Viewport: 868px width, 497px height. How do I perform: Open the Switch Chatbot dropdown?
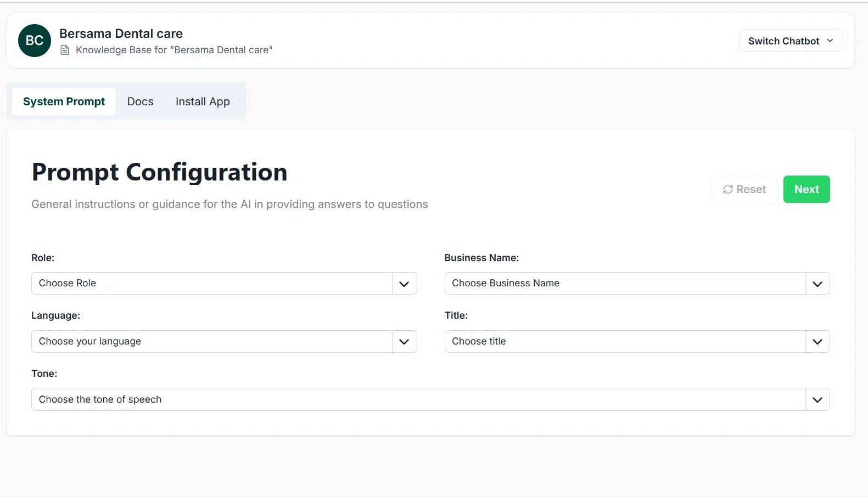click(791, 41)
